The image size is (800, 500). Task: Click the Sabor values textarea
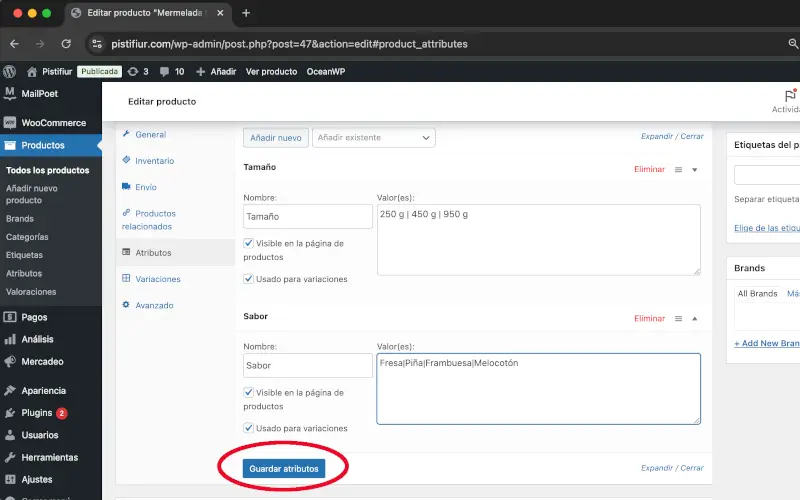(538, 389)
